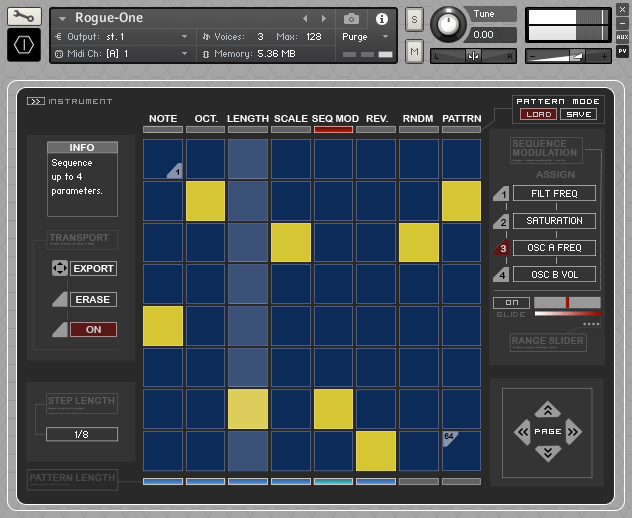Image resolution: width=632 pixels, height=518 pixels.
Task: Click the 1/8 step length field
Action: (81, 434)
